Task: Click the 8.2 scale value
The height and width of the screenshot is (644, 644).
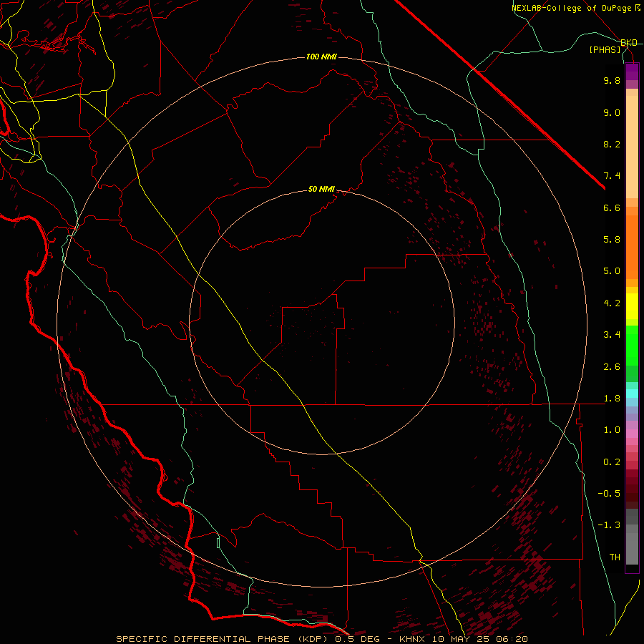Action: click(612, 144)
